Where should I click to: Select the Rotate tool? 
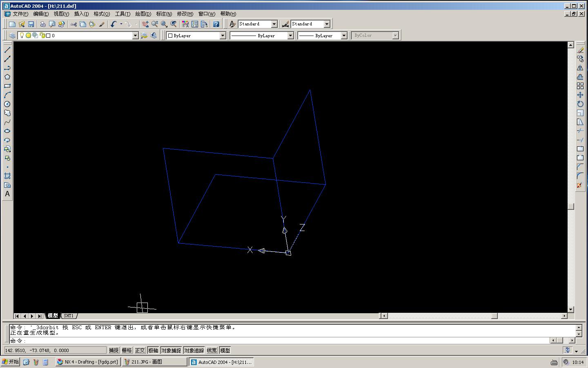[580, 104]
